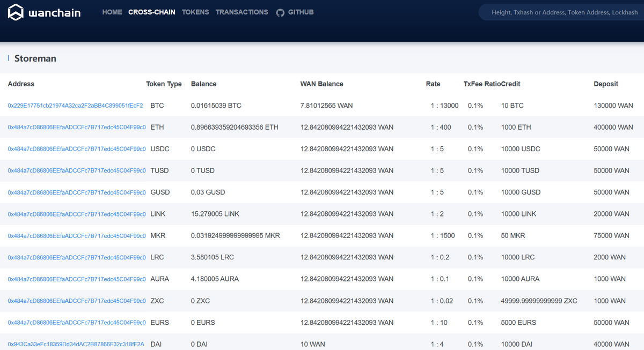Open the ETH row storeman address
The image size is (644, 350).
77,128
